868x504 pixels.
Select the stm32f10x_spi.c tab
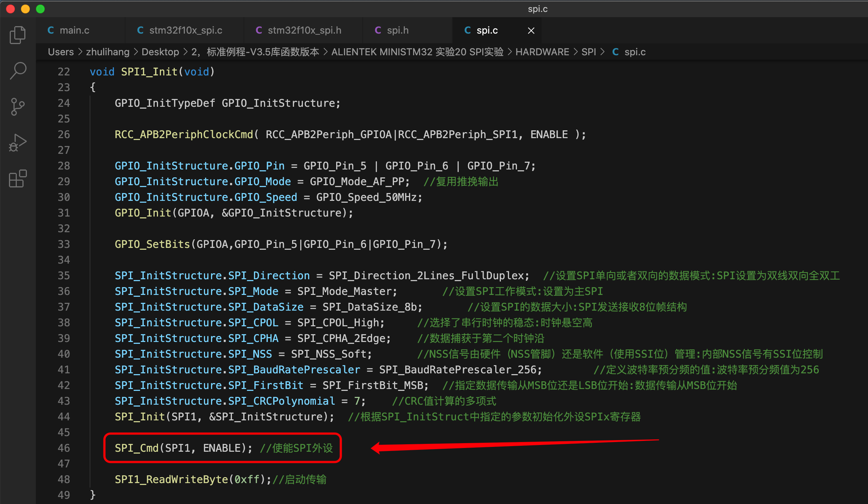(186, 30)
